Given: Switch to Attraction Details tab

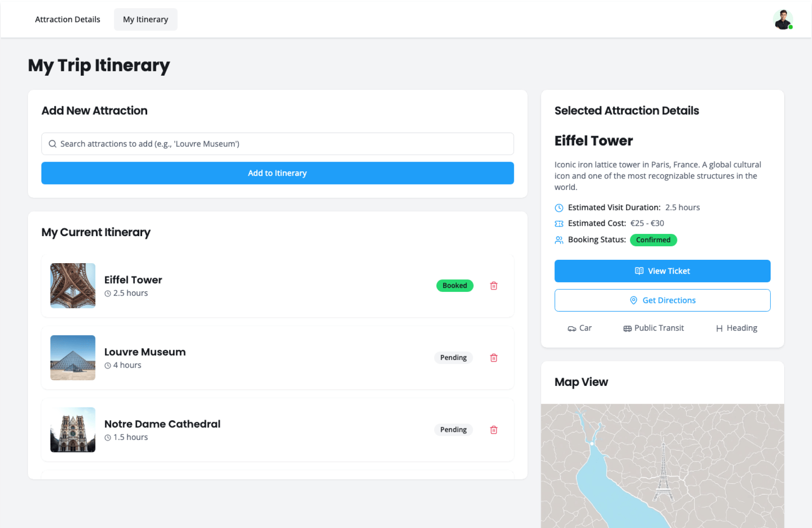Looking at the screenshot, I should click(68, 19).
